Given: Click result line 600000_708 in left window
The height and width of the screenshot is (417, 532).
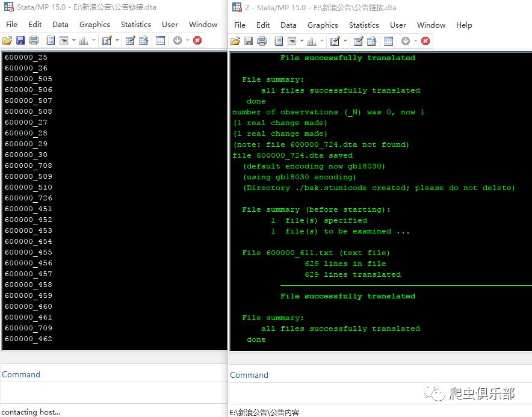Looking at the screenshot, I should (x=28, y=165).
